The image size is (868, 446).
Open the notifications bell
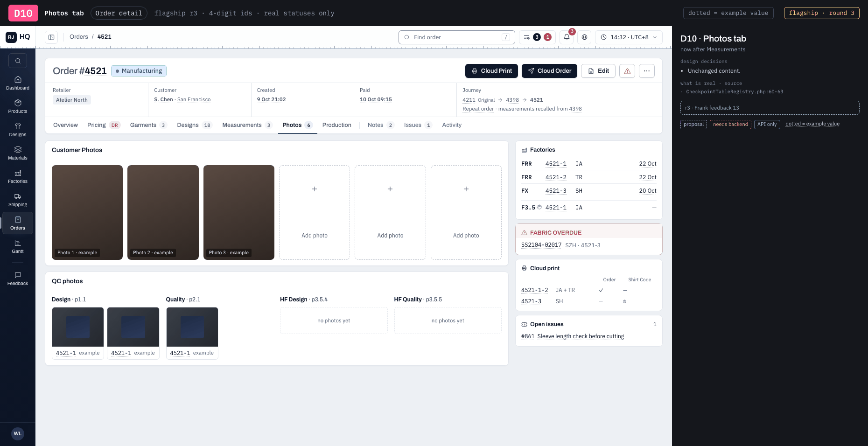click(567, 37)
